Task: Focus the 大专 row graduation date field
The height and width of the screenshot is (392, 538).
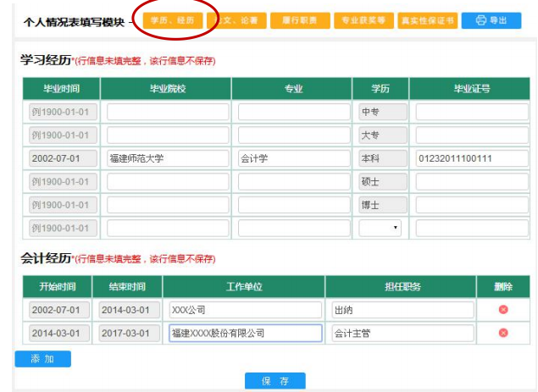Action: (64, 135)
